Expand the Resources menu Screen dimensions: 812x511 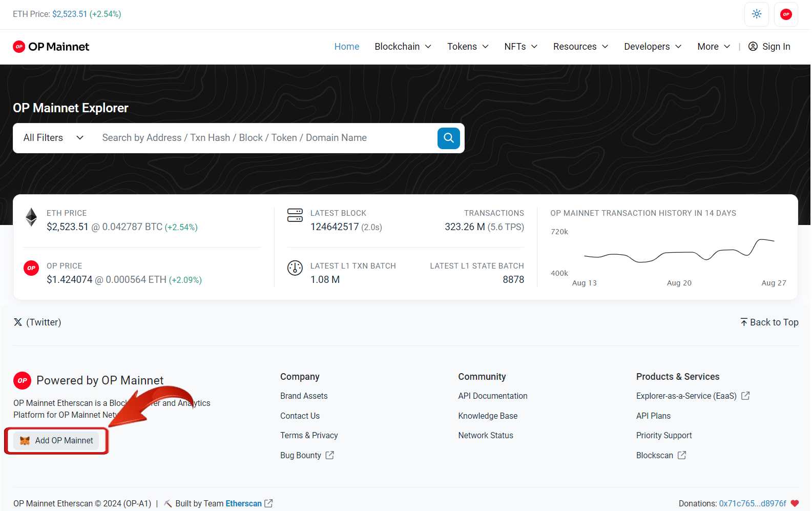point(581,47)
